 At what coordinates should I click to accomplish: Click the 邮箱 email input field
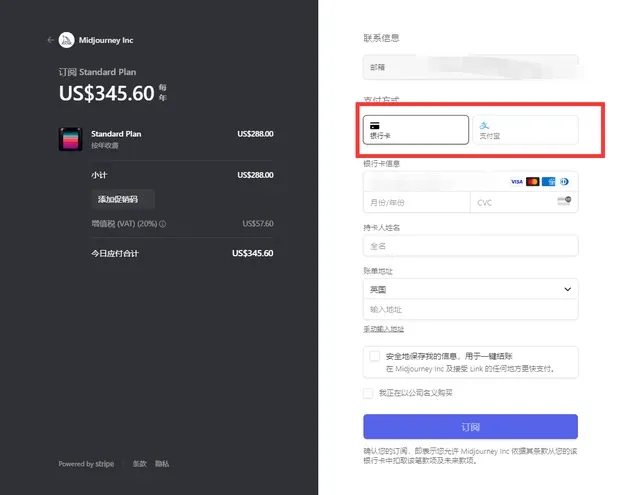click(x=470, y=67)
